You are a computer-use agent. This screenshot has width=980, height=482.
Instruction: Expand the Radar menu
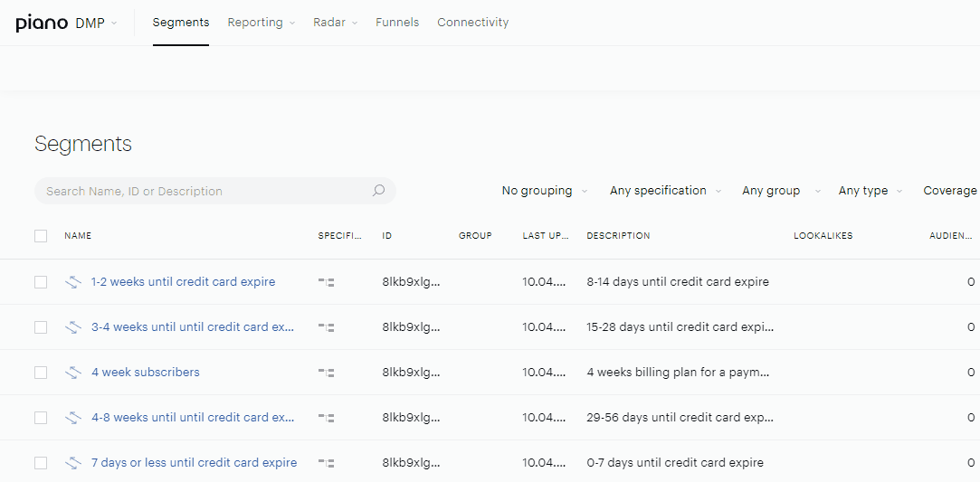click(336, 23)
